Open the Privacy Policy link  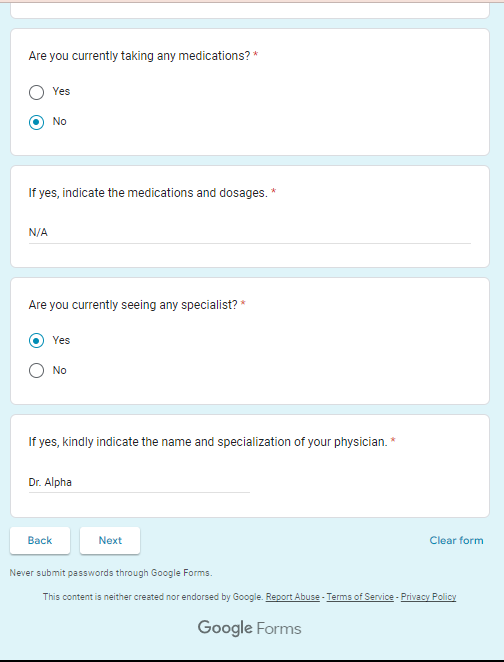click(x=428, y=597)
